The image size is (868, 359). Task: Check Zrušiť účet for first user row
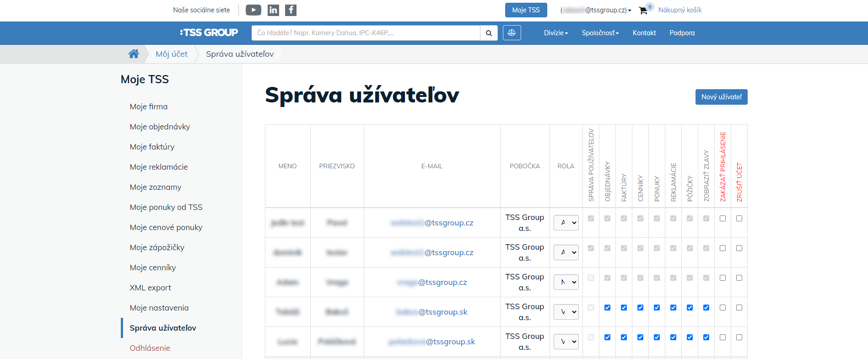point(739,219)
